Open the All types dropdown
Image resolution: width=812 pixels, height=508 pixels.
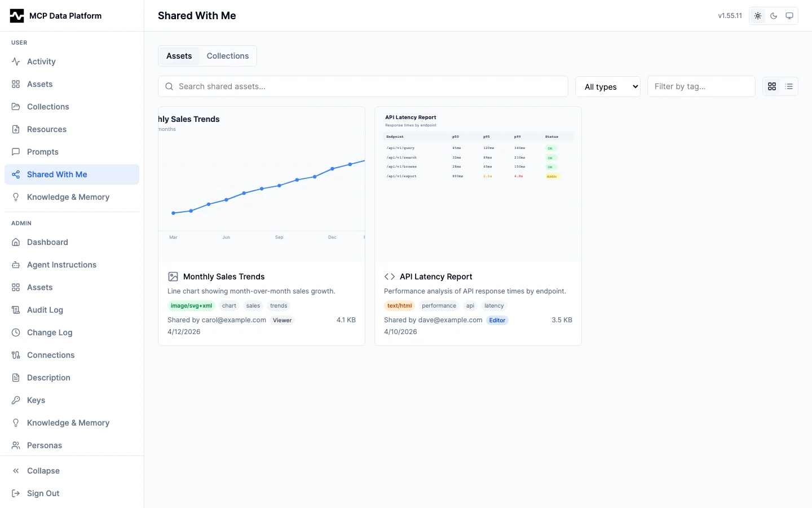[608, 86]
